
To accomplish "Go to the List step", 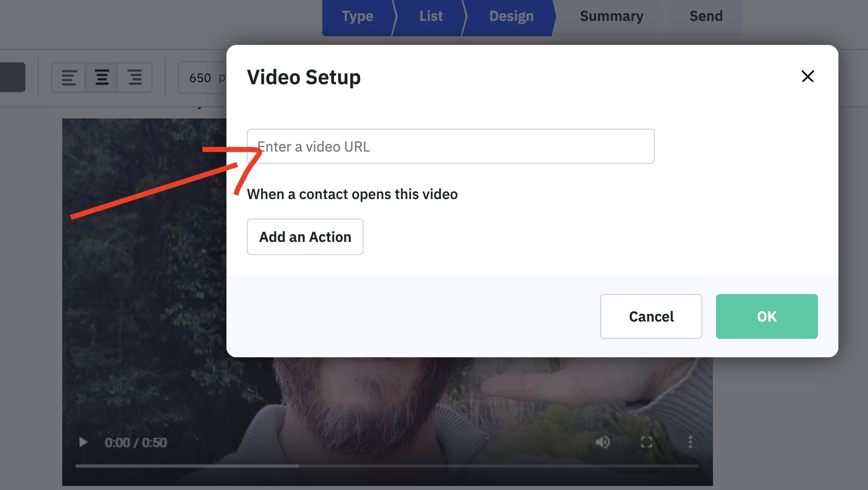I will tap(431, 16).
